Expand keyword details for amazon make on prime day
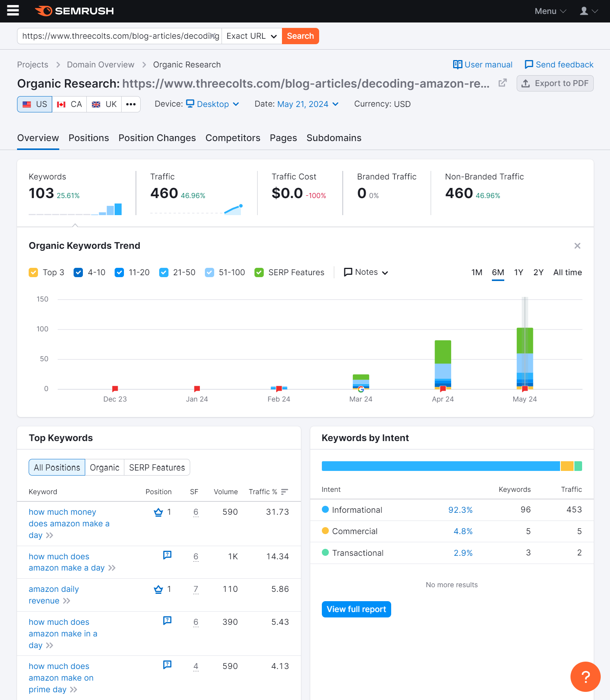Screen dimensions: 610x700 pos(74,690)
